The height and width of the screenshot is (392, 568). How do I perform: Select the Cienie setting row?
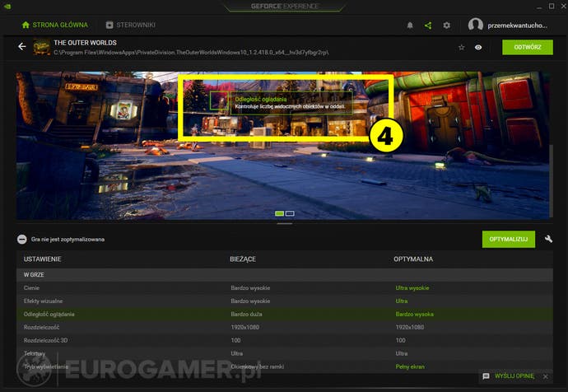284,287
